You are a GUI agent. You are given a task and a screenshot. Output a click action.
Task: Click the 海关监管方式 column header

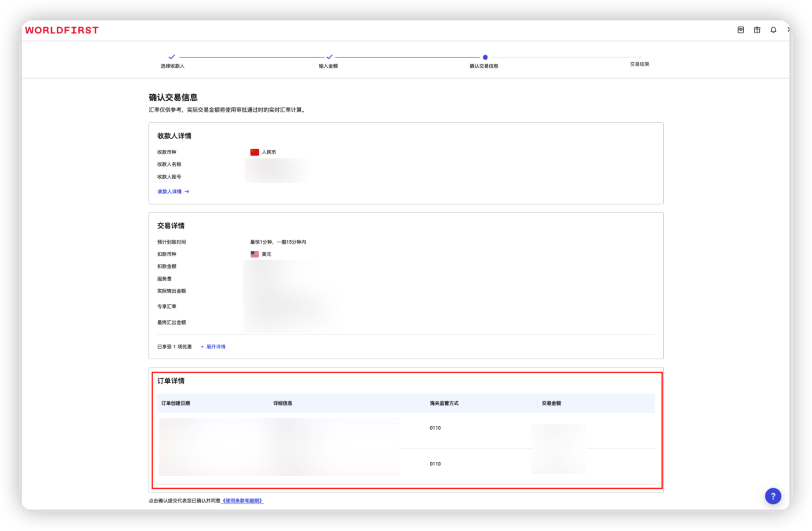tap(444, 403)
